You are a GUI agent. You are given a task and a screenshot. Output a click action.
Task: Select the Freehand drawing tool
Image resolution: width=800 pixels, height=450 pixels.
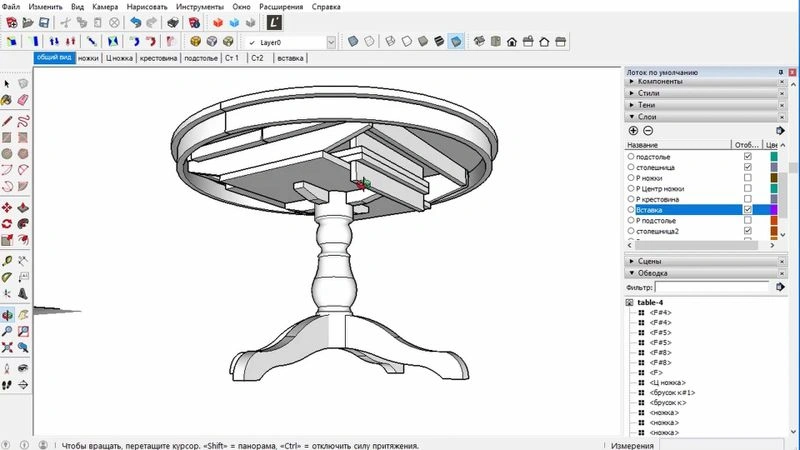click(23, 121)
